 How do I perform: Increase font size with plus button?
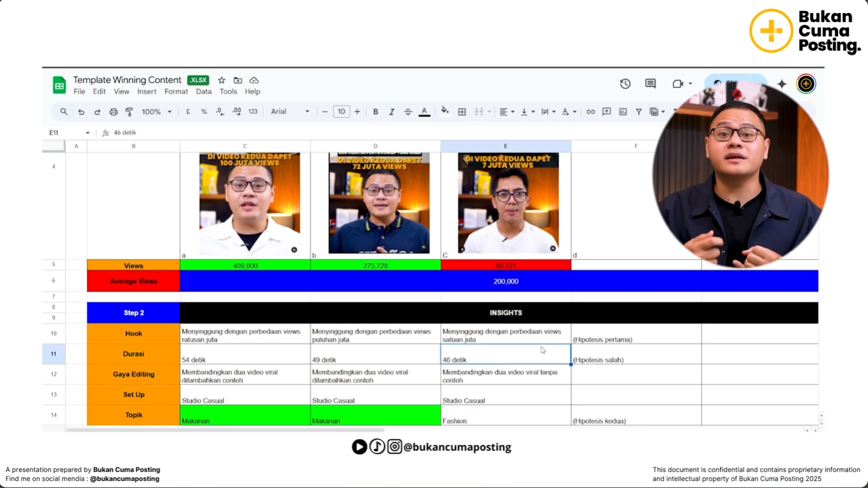click(x=357, y=112)
